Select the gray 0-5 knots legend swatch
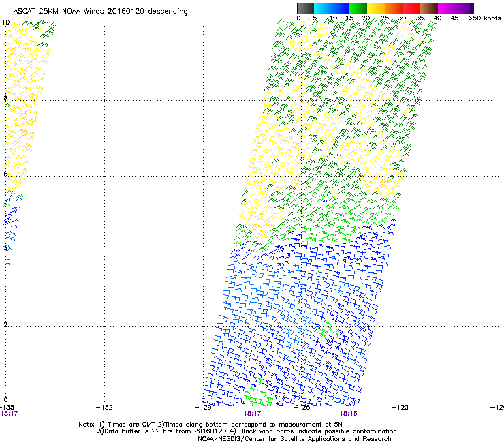The image size is (504, 443). point(305,8)
